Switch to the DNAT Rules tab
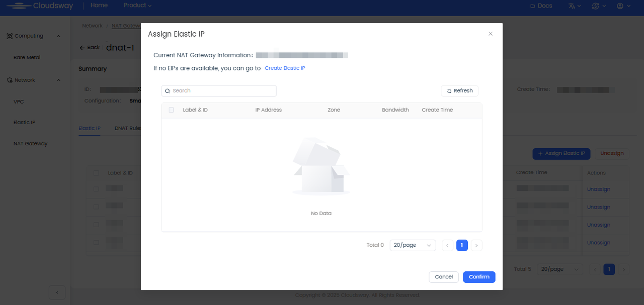 128,128
